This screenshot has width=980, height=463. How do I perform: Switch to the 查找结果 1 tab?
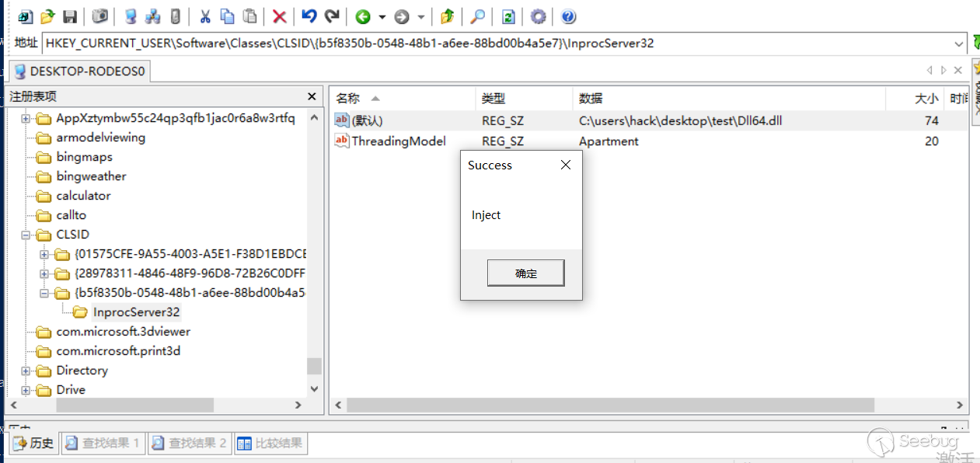point(103,443)
